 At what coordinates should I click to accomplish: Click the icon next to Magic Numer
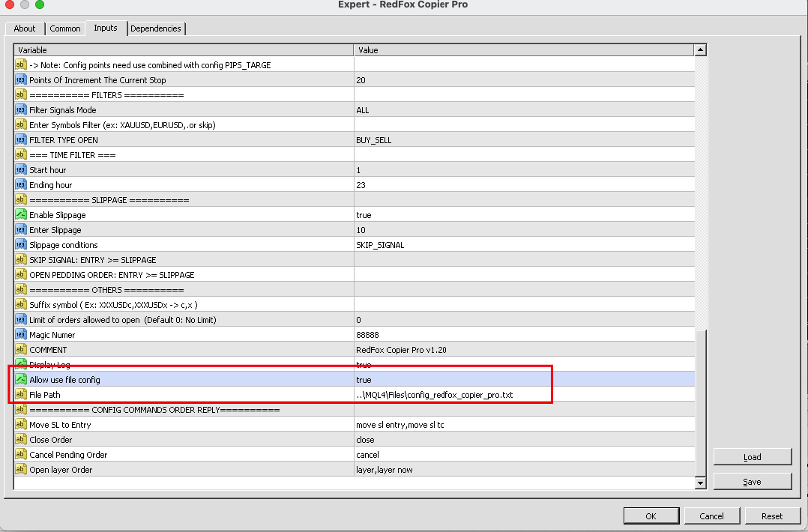click(21, 335)
